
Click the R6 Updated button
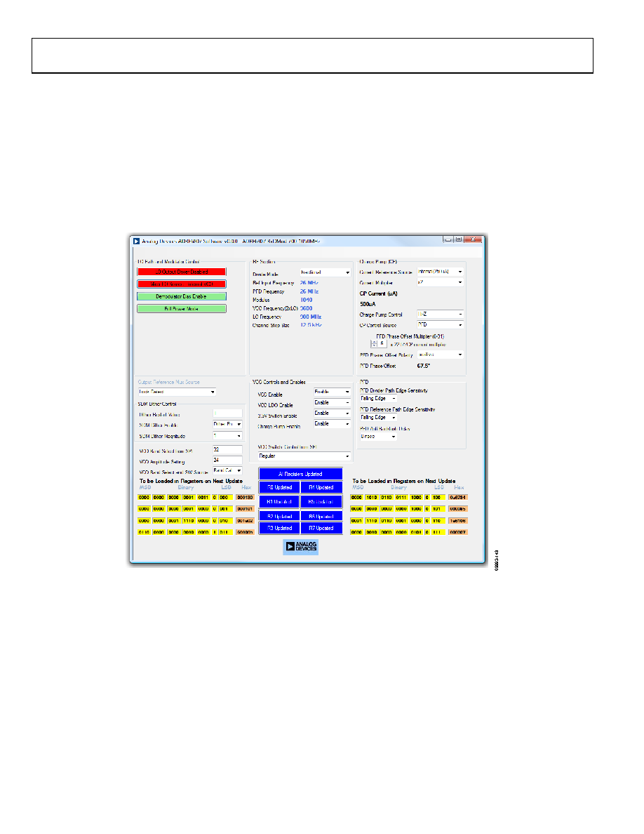click(x=321, y=516)
